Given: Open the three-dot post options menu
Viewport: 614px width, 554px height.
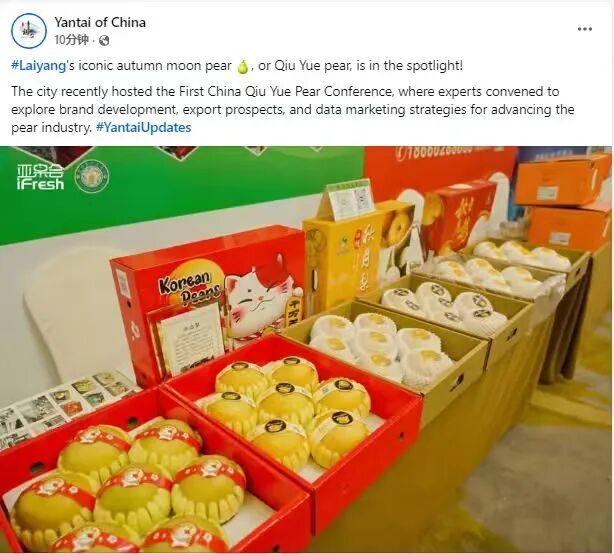Looking at the screenshot, I should pyautogui.click(x=585, y=29).
